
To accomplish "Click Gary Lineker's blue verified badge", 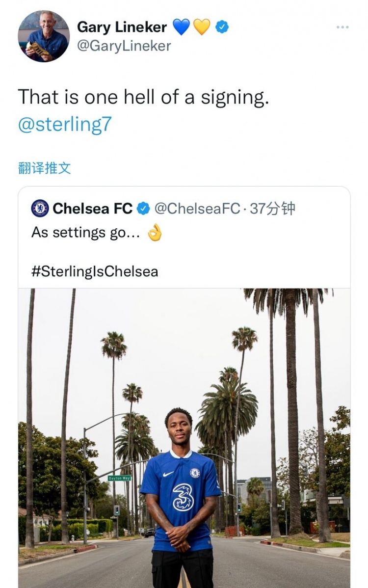I will coord(222,27).
